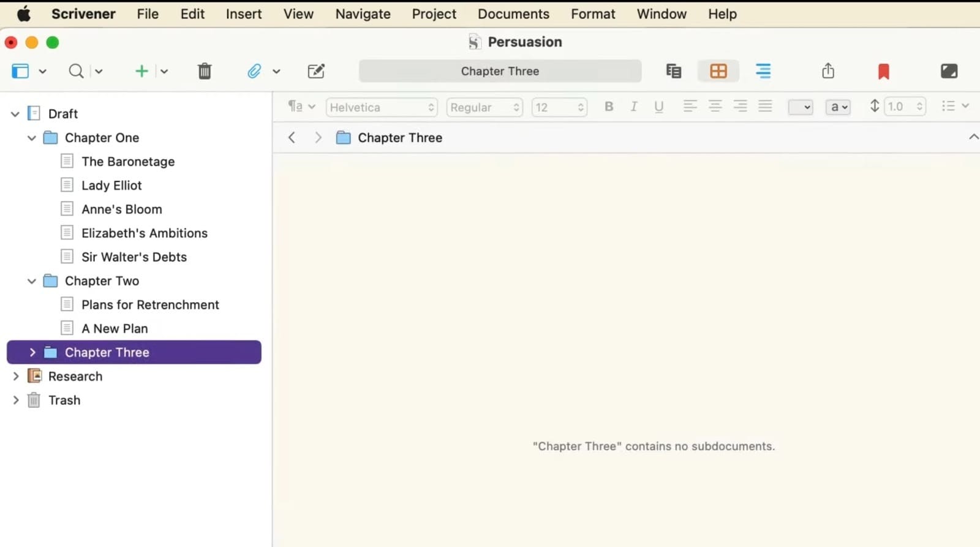Open the Insert menu
980x547 pixels.
pyautogui.click(x=244, y=14)
